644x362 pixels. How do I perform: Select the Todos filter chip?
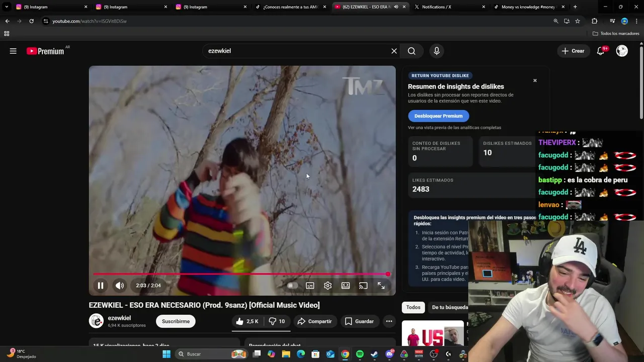413,307
